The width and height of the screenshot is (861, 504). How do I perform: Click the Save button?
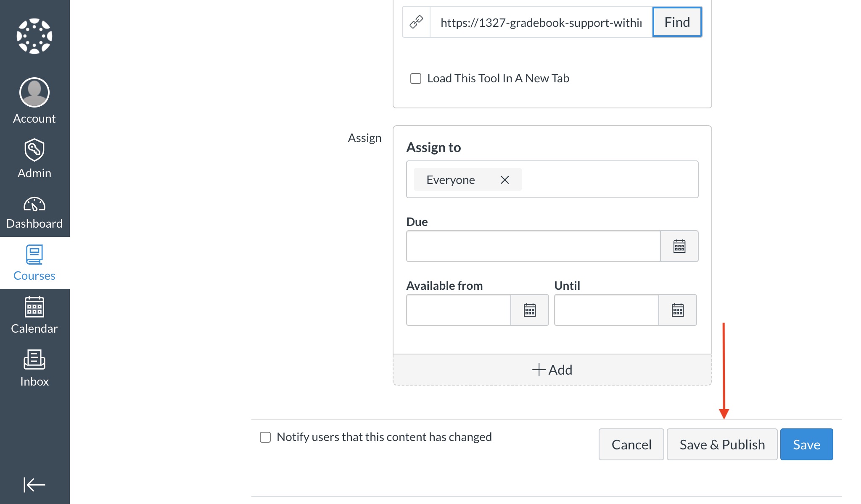[806, 445]
